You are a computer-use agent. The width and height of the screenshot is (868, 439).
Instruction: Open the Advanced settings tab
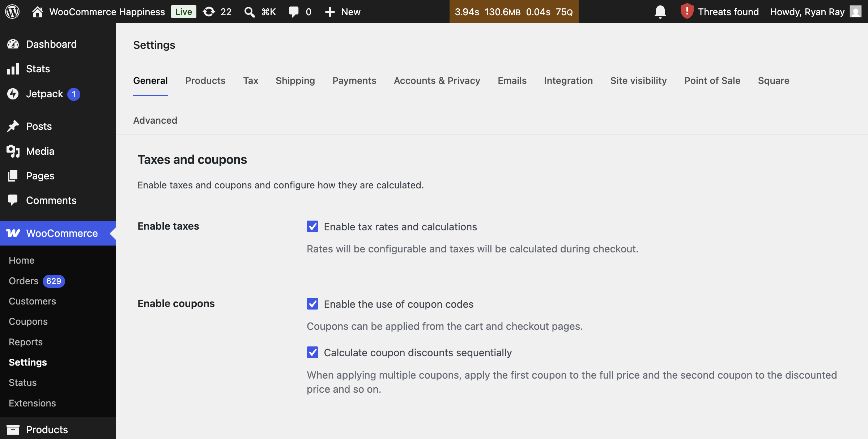coord(155,120)
